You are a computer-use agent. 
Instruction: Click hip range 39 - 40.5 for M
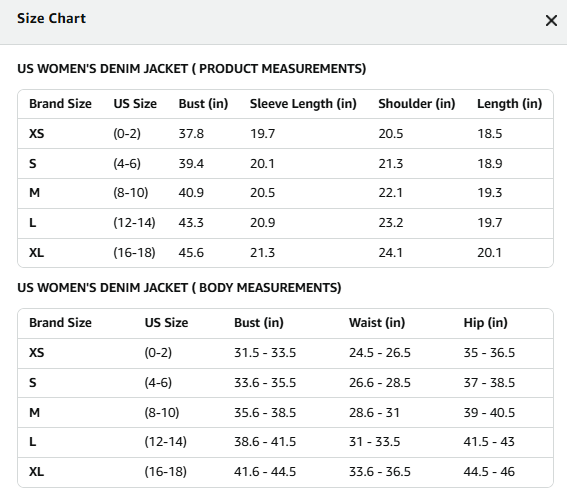tap(489, 413)
